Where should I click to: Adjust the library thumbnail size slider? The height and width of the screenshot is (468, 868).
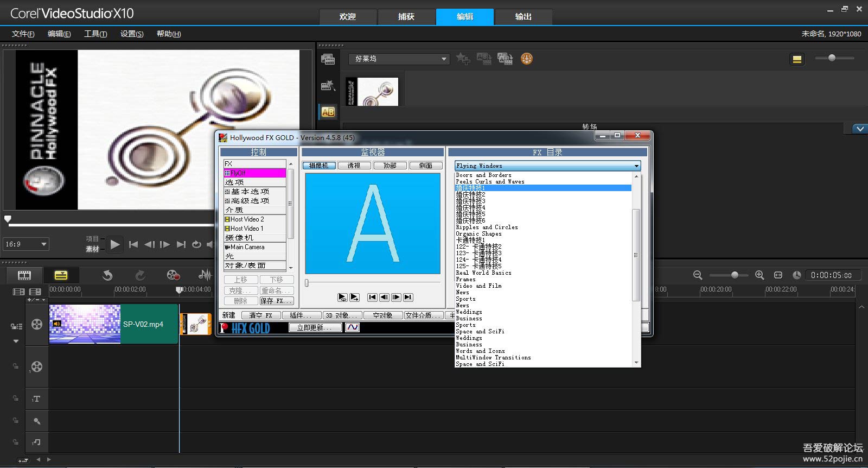pyautogui.click(x=832, y=58)
